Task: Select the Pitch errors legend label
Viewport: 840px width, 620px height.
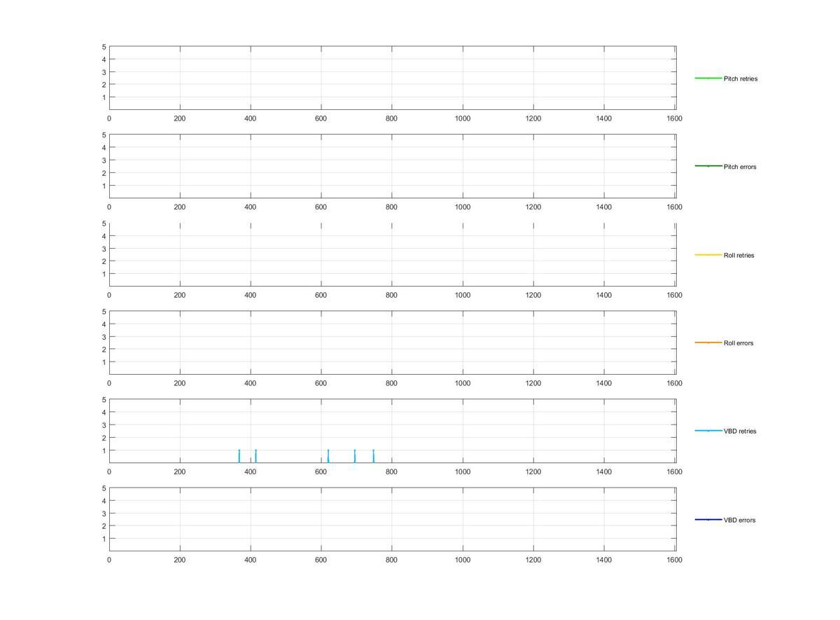Action: [740, 167]
